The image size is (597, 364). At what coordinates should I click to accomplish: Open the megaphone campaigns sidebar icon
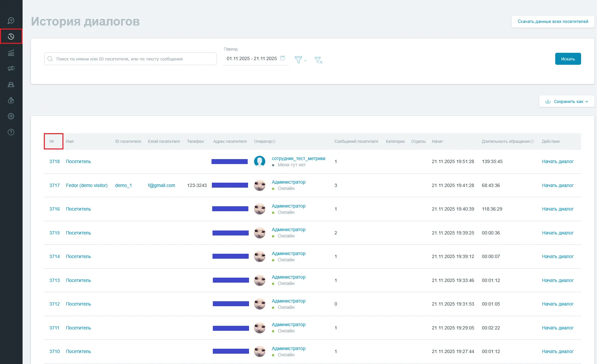[x=11, y=68]
